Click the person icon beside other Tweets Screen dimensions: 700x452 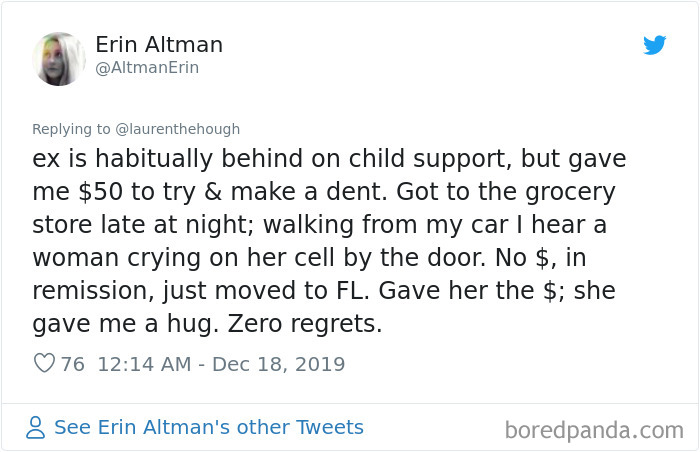point(36,428)
